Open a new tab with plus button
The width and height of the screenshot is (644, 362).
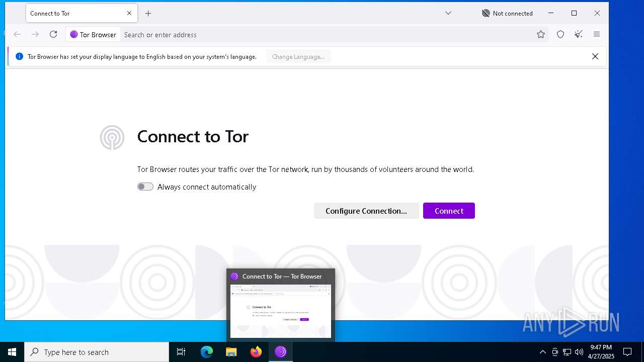148,14
